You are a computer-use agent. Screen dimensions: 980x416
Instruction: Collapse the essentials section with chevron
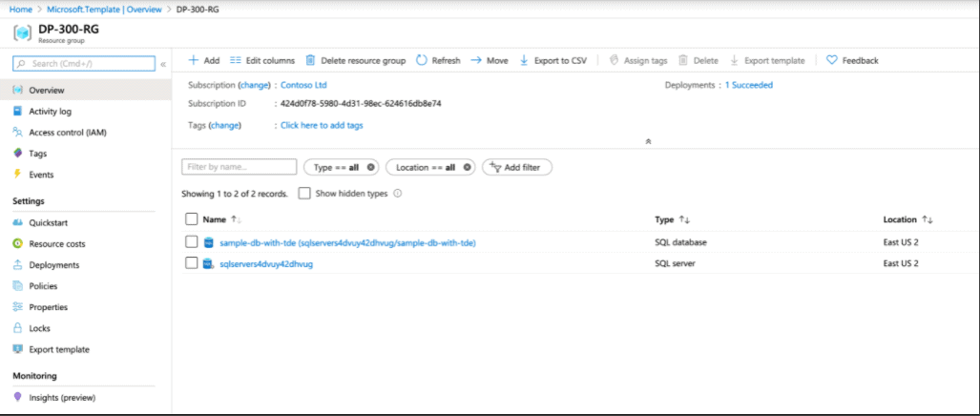tap(649, 141)
